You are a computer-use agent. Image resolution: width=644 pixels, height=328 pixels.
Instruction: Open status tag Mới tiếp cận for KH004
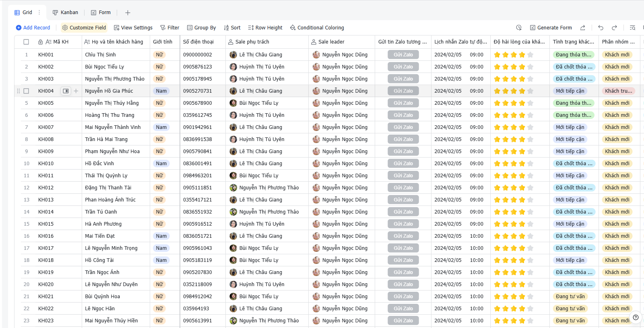pyautogui.click(x=570, y=91)
